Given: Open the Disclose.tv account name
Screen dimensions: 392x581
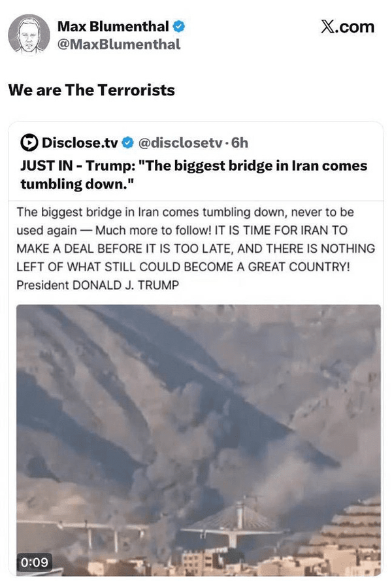Looking at the screenshot, I should pyautogui.click(x=80, y=142).
